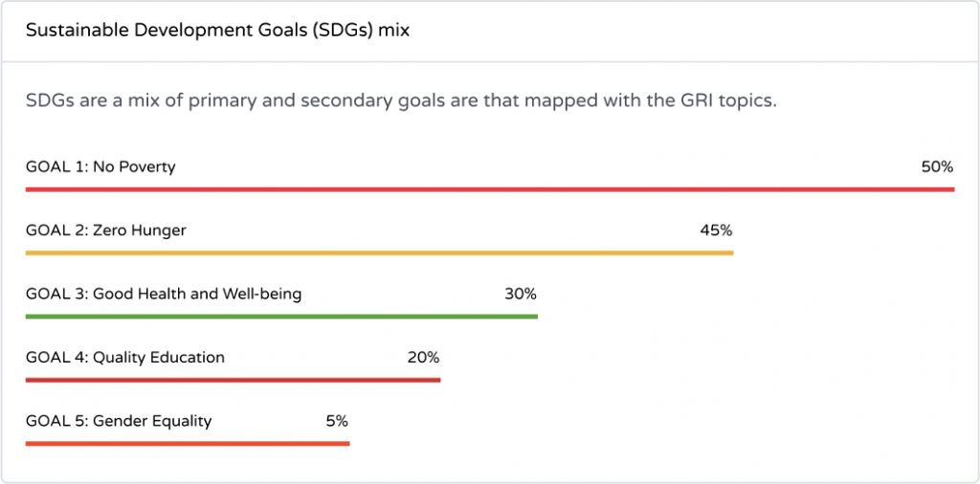Screen dimensions: 980x484
Task: Click the 20% value for Quality Education
Action: click(x=423, y=358)
